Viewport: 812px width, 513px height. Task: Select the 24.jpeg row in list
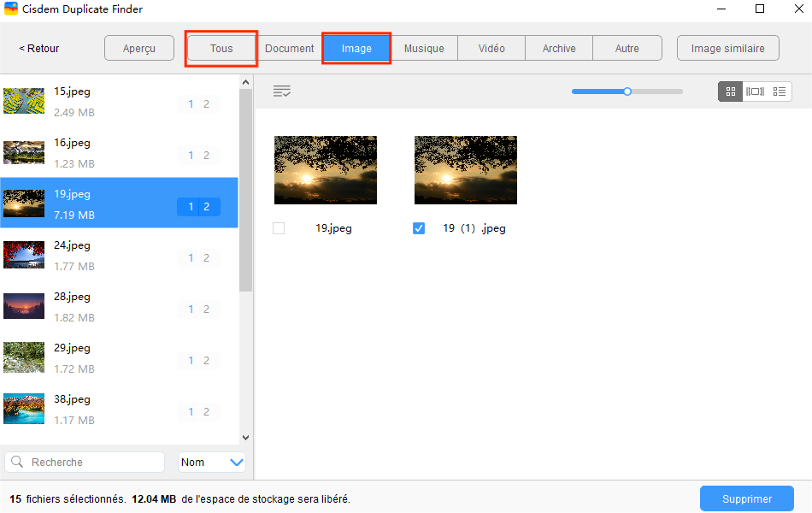click(119, 256)
